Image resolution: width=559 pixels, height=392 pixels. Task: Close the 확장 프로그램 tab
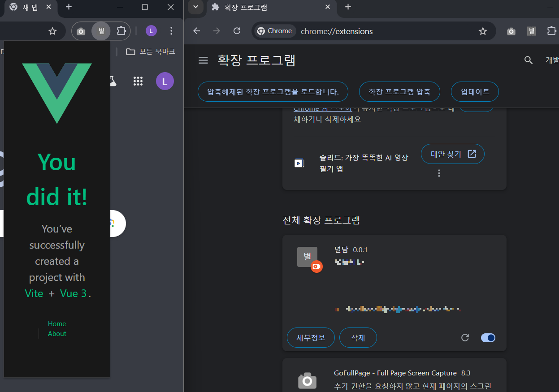tap(328, 7)
